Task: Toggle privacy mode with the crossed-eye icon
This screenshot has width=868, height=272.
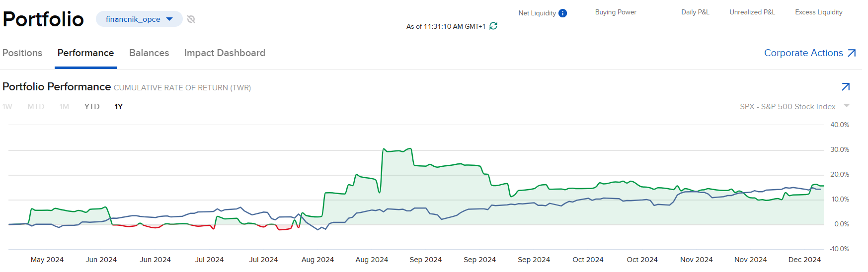Action: point(191,19)
